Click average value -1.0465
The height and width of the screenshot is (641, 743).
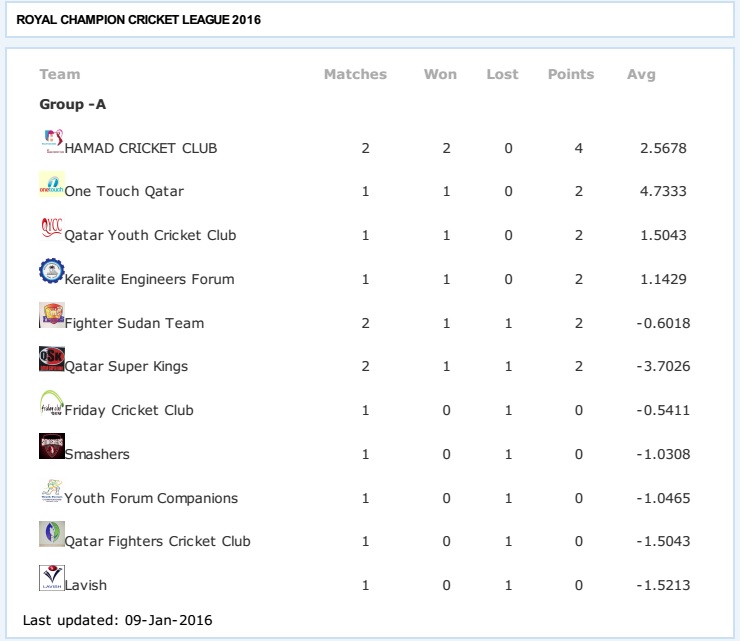(663, 498)
